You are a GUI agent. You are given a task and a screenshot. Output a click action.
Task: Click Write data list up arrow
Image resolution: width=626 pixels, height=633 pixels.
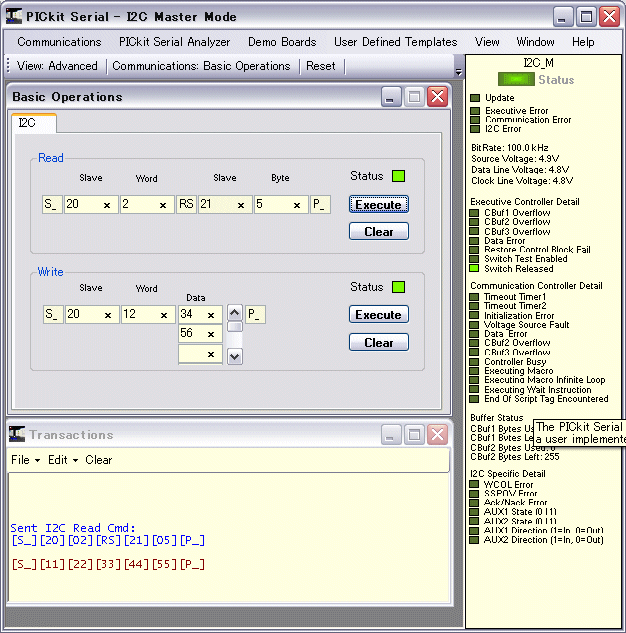coord(235,313)
